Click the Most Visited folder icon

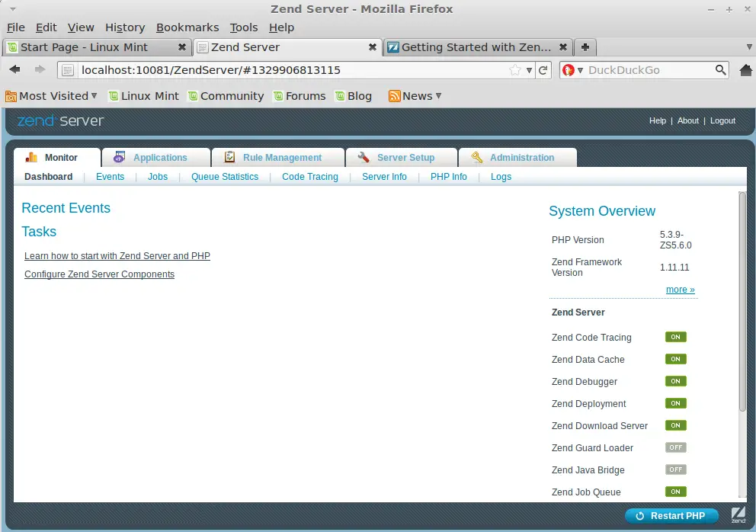11,96
